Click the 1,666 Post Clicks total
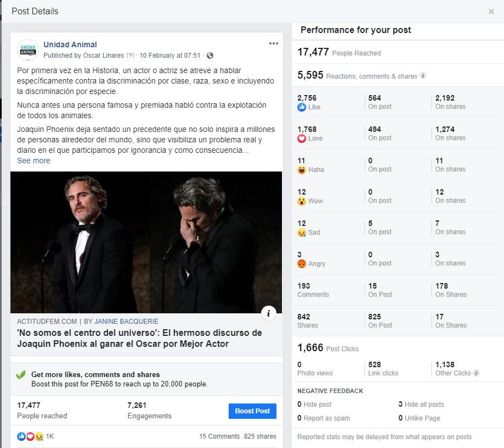504x448 pixels. click(x=328, y=348)
